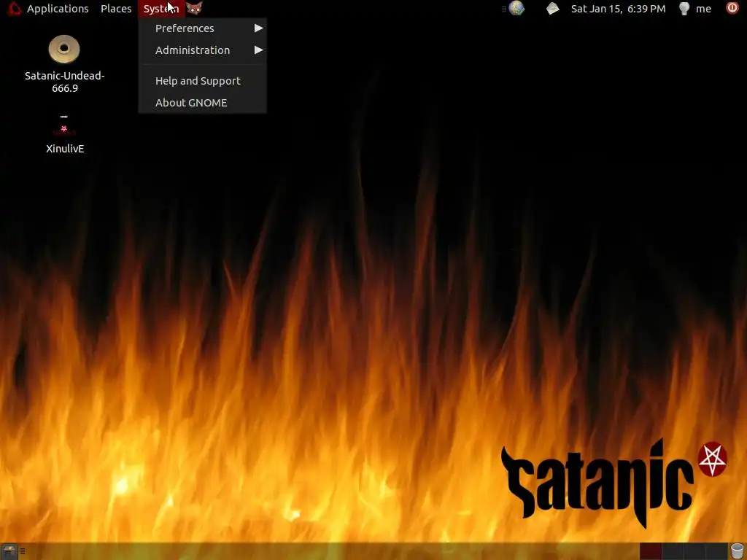
Task: Expand the Administration submenu
Action: (x=203, y=50)
